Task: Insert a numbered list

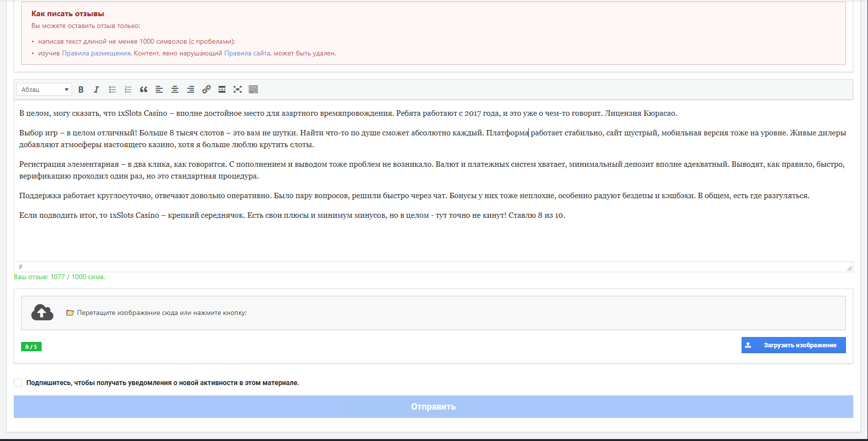Action: click(128, 89)
